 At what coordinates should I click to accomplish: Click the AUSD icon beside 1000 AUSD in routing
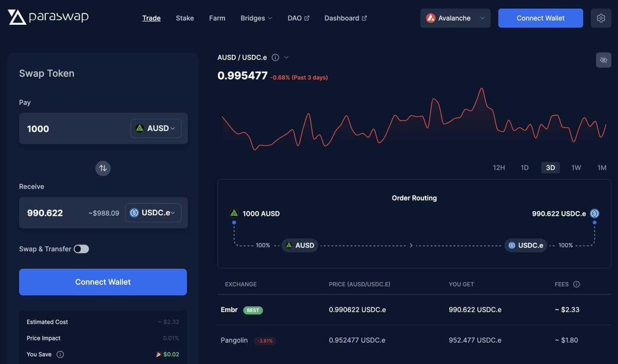[x=234, y=213]
